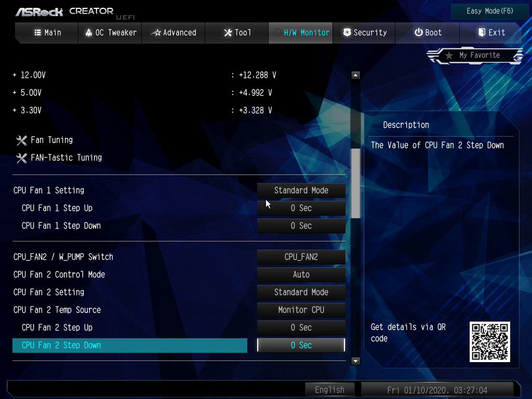532x399 pixels.
Task: Click the FAN-Tastic Tuning tools icon
Action: [x=21, y=158]
